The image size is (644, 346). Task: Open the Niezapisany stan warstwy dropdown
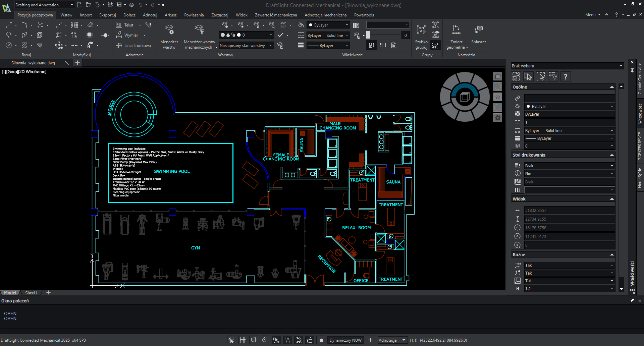246,46
